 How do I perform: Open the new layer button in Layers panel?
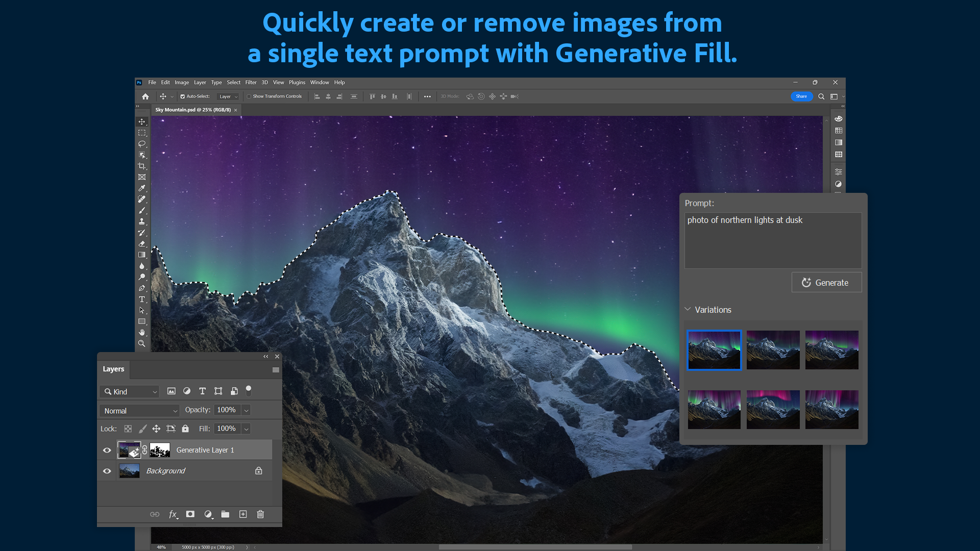(x=243, y=514)
